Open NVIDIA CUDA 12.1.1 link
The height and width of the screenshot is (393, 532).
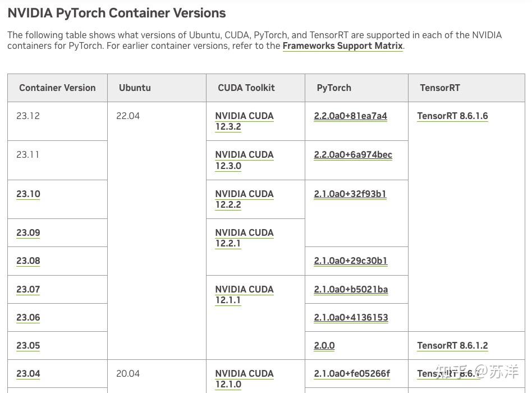click(244, 295)
